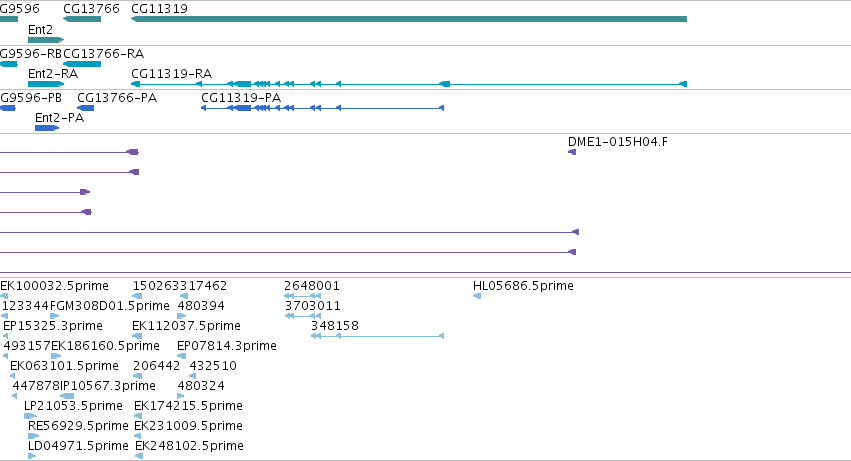Click the IP10567.3prime EST label
The height and width of the screenshot is (461, 851).
[x=108, y=386]
